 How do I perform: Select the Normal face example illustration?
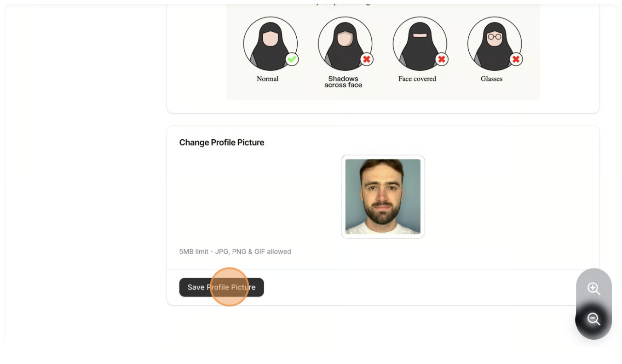(271, 44)
